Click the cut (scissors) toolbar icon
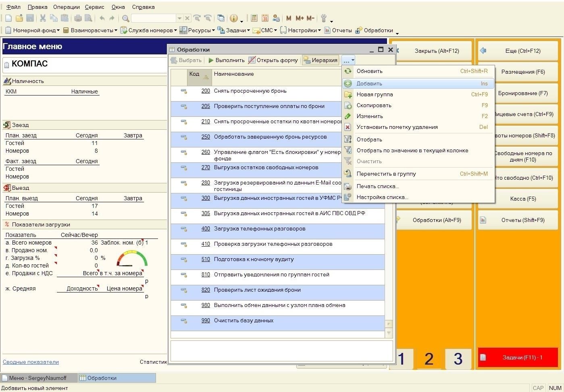Viewport: 564px width, 392px height. [x=43, y=18]
